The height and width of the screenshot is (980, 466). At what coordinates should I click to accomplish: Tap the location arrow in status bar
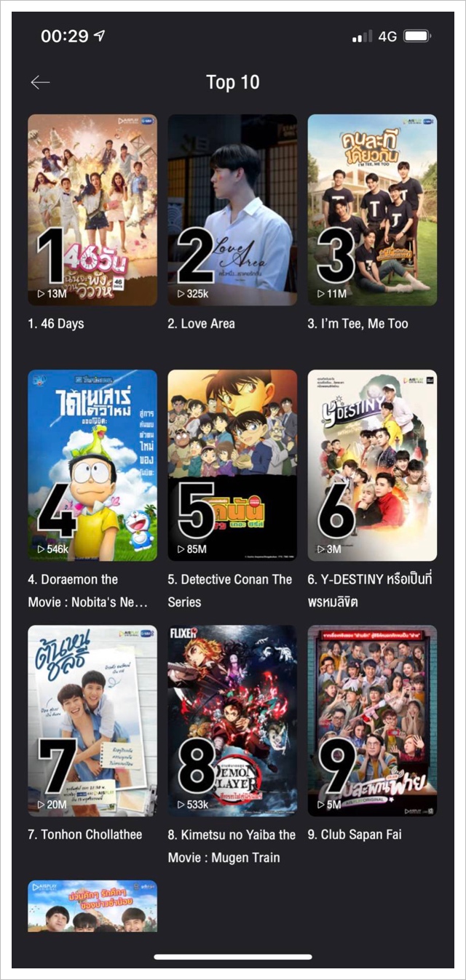tap(99, 36)
